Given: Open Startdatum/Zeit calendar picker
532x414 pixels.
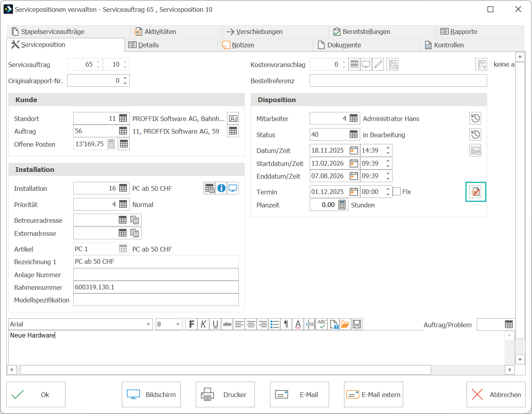Looking at the screenshot, I should coord(354,163).
